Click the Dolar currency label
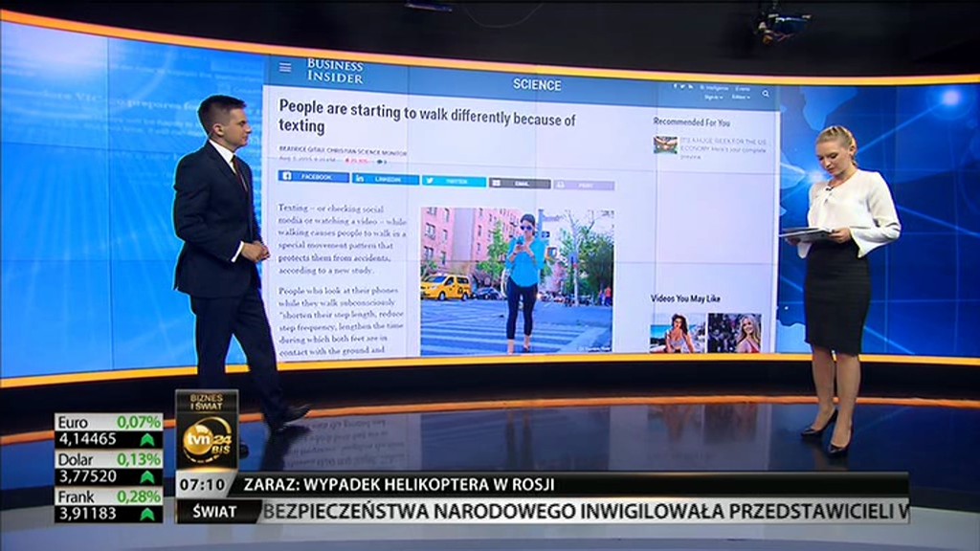The width and height of the screenshot is (980, 551). (x=75, y=459)
